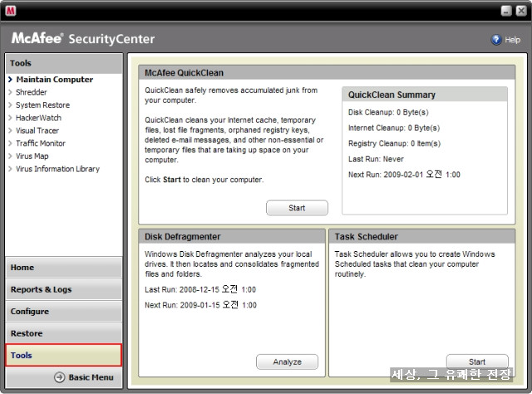Click chevron next to Virus Information Library
Image resolution: width=532 pixels, height=394 pixels.
[10, 169]
